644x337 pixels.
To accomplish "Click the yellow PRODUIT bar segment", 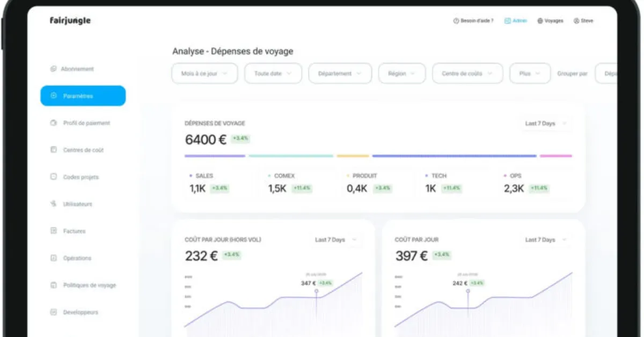I will [353, 156].
